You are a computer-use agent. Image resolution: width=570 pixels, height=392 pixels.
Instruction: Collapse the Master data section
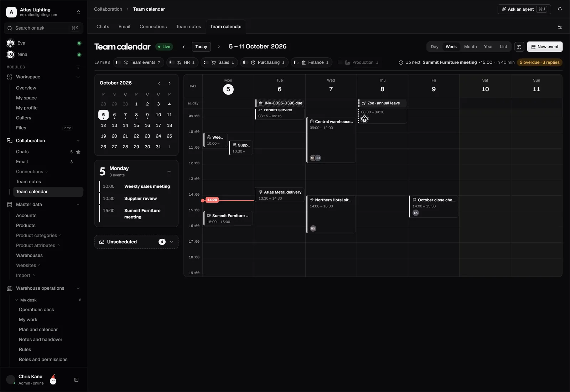coord(78,205)
